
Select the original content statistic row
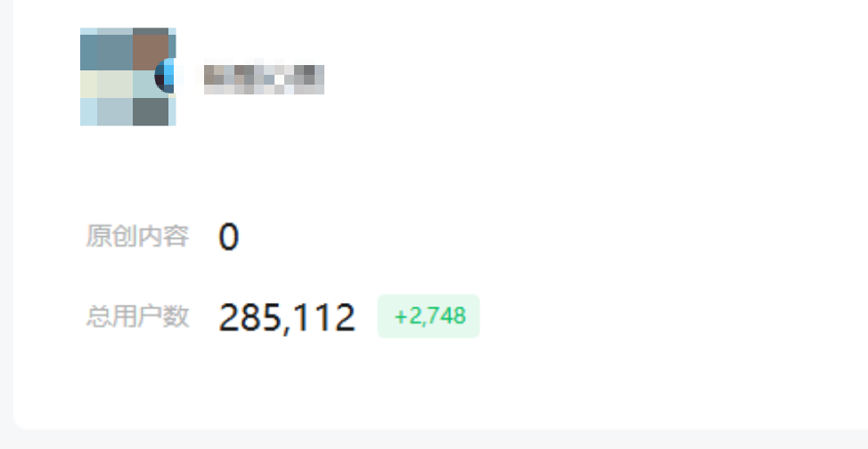163,237
